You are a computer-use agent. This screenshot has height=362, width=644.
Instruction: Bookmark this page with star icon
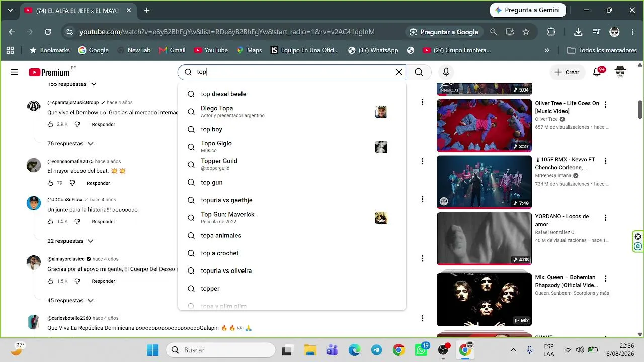click(526, 32)
